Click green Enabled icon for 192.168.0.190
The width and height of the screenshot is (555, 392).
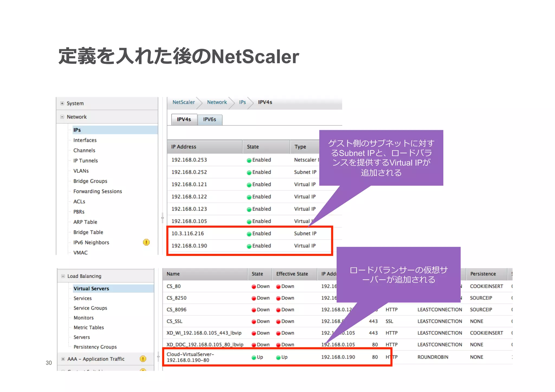(249, 246)
